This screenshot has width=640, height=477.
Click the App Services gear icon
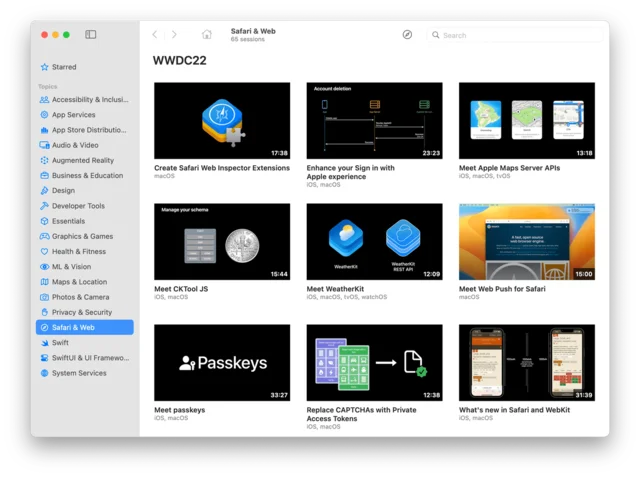click(44, 115)
